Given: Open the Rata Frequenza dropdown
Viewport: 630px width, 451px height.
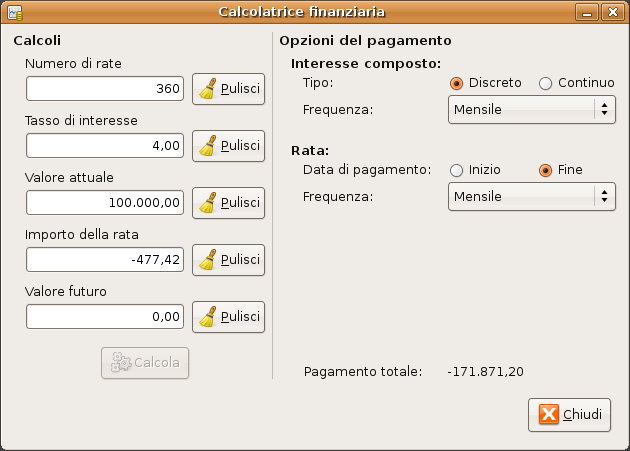Looking at the screenshot, I should pyautogui.click(x=532, y=197).
